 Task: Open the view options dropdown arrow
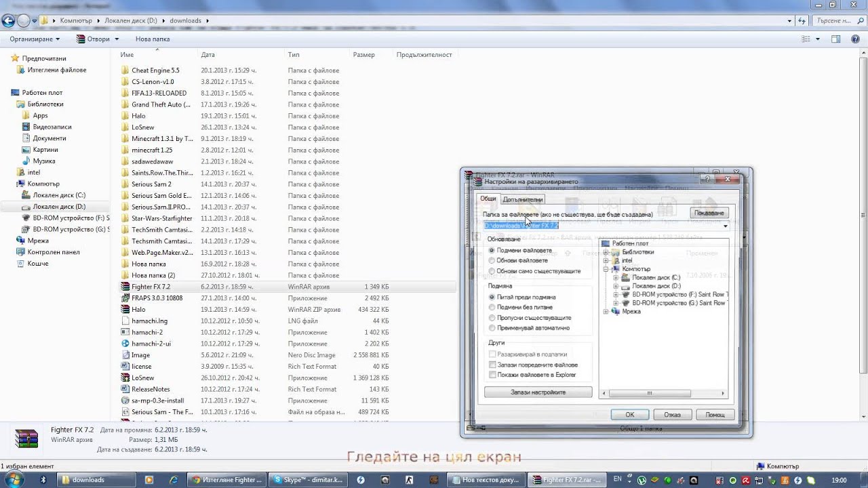coord(818,39)
